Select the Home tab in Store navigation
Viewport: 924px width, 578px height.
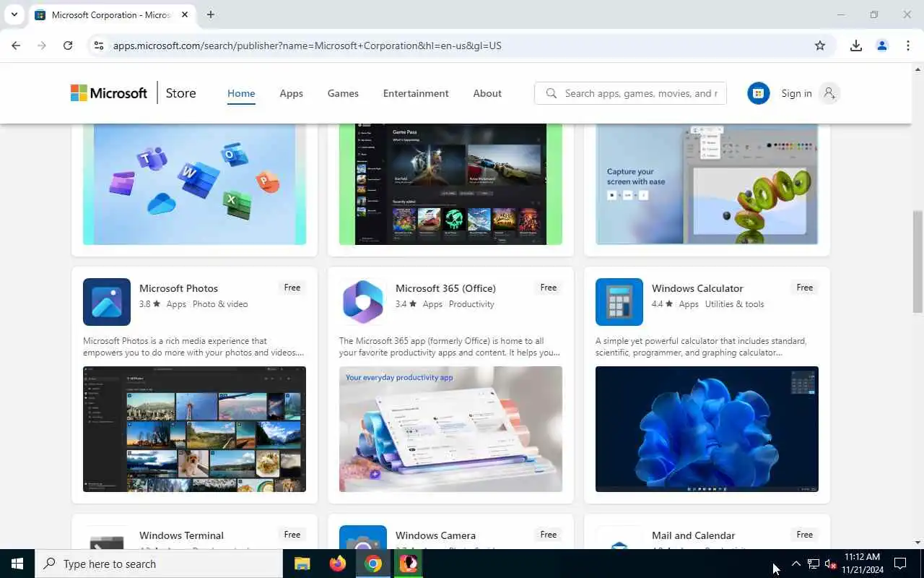click(x=241, y=93)
